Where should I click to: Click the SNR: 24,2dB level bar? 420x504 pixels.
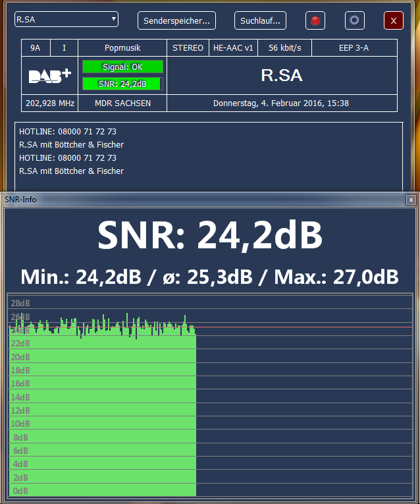[x=122, y=84]
